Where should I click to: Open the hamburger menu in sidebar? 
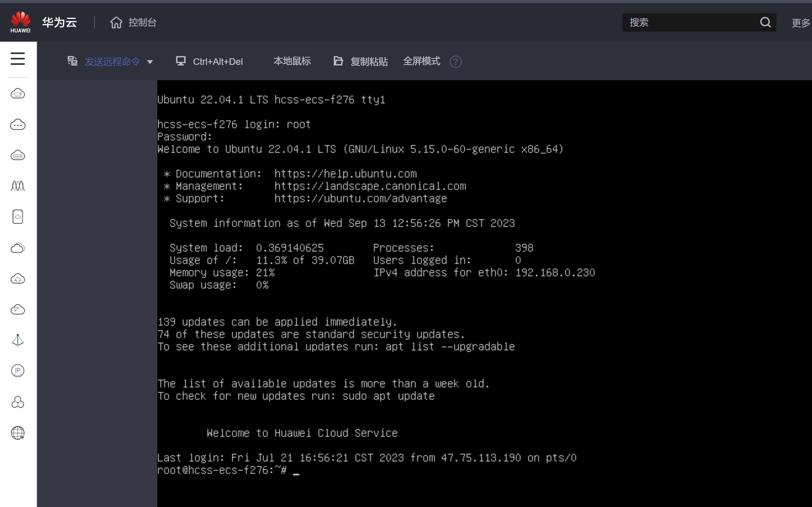pyautogui.click(x=18, y=59)
